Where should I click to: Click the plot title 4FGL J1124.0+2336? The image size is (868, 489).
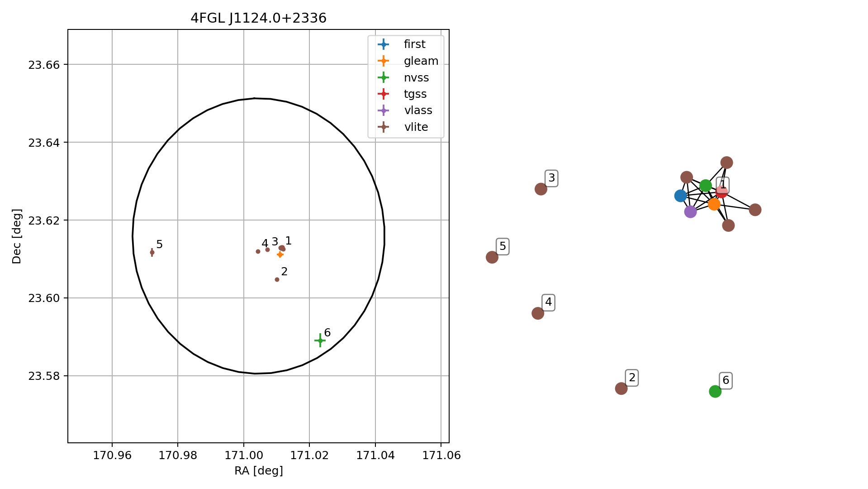click(x=258, y=18)
